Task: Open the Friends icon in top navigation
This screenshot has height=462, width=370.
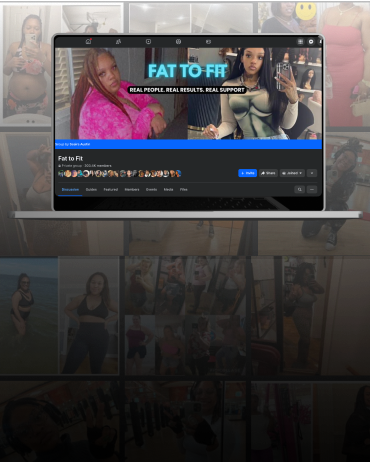Action: coord(118,42)
